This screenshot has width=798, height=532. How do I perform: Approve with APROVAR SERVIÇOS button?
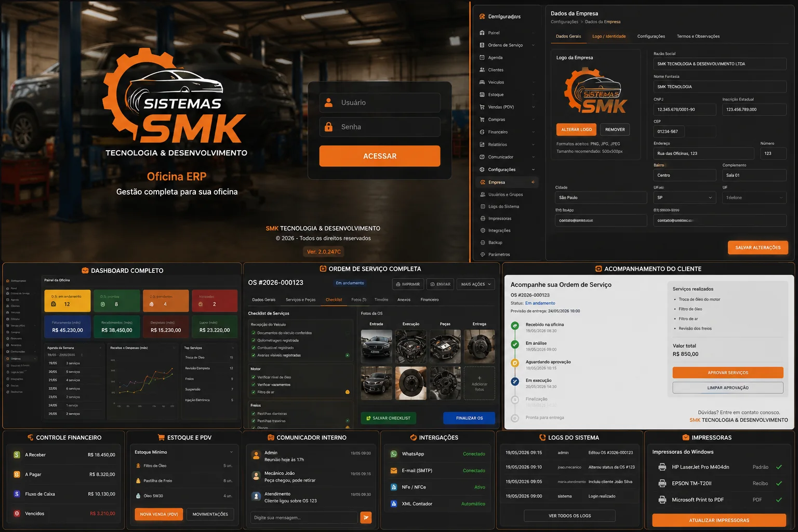(x=728, y=373)
